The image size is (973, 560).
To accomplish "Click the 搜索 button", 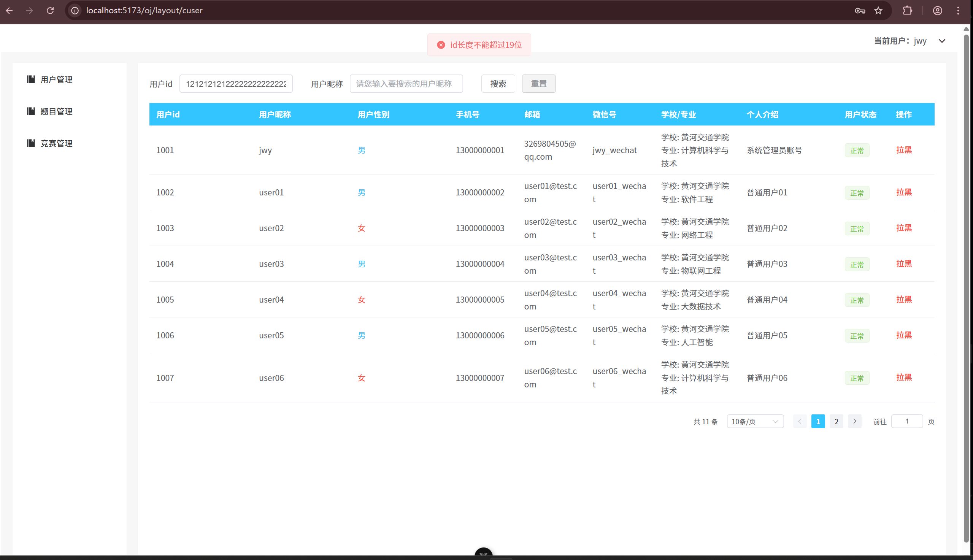I will pyautogui.click(x=498, y=84).
